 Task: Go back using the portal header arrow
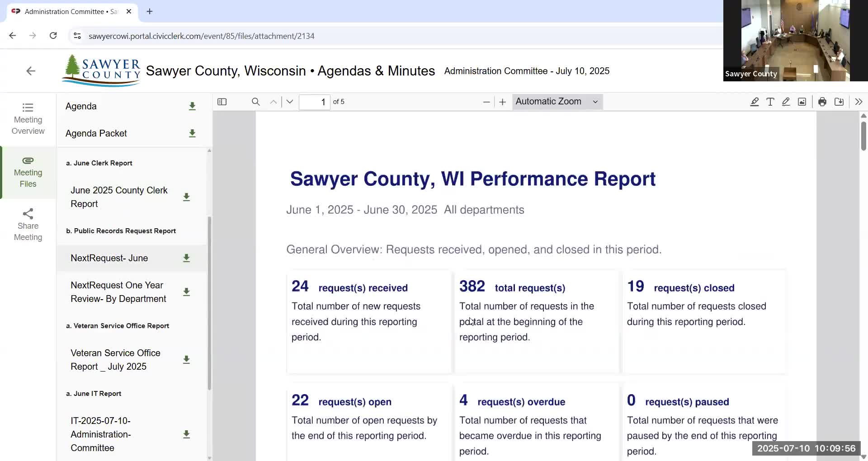(x=31, y=71)
